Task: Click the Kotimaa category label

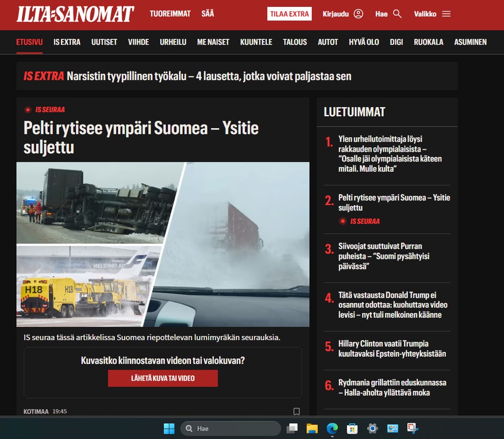Action: 36,412
